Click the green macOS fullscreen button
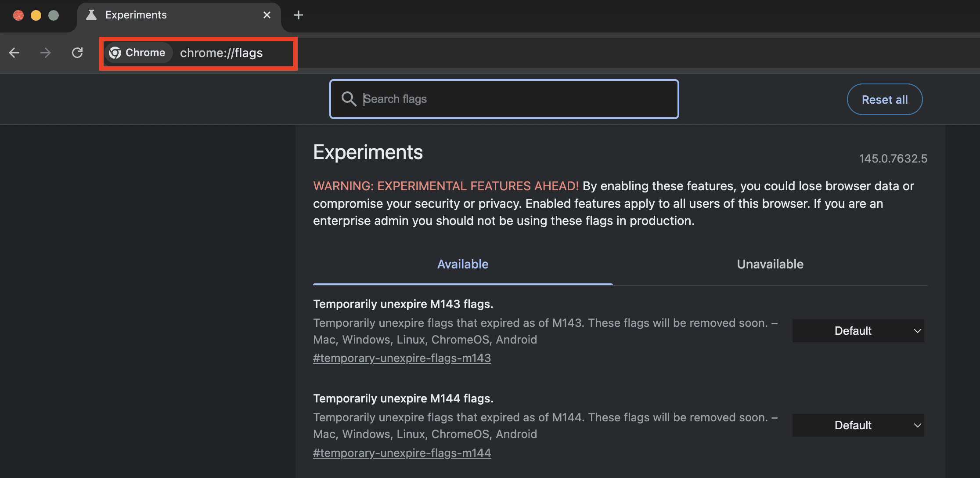The width and height of the screenshot is (980, 478). [x=54, y=15]
